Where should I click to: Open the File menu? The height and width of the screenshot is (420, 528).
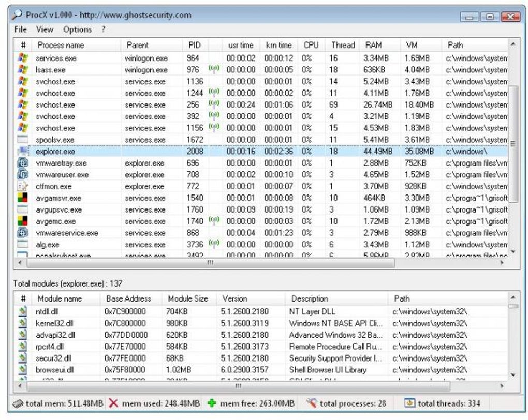(20, 29)
